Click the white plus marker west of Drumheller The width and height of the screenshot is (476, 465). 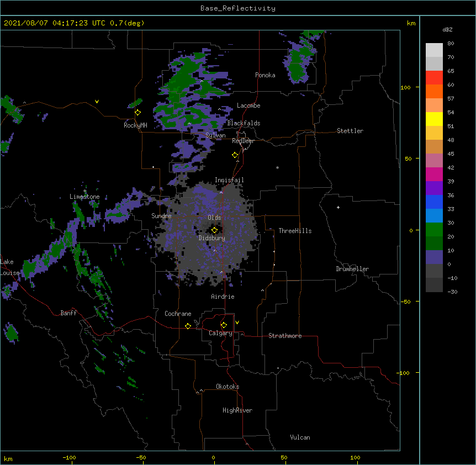click(338, 207)
